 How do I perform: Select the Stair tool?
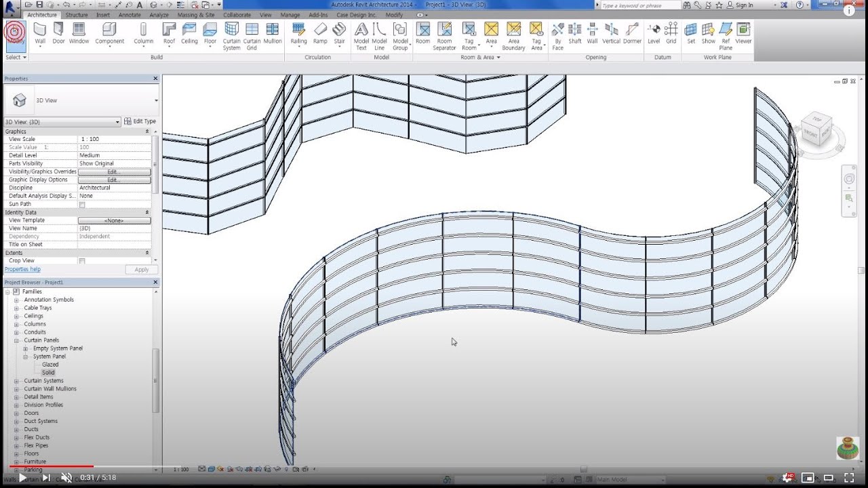[339, 33]
